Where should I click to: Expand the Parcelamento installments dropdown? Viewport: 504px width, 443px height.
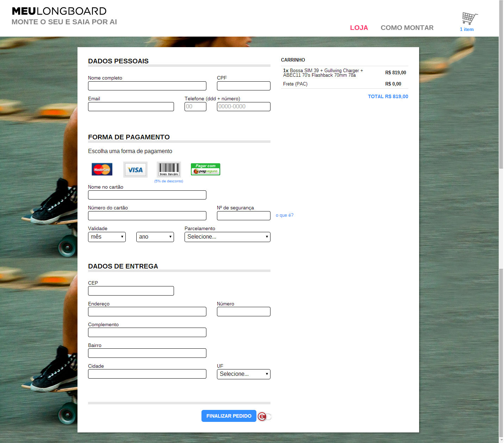(227, 237)
